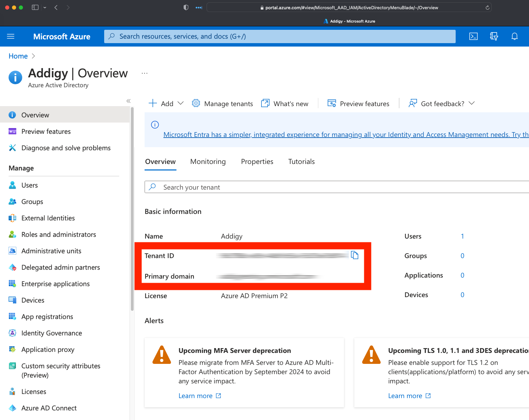Screen dimensions: 529x420
Task: Reload the page in Safari
Action: coord(487,8)
